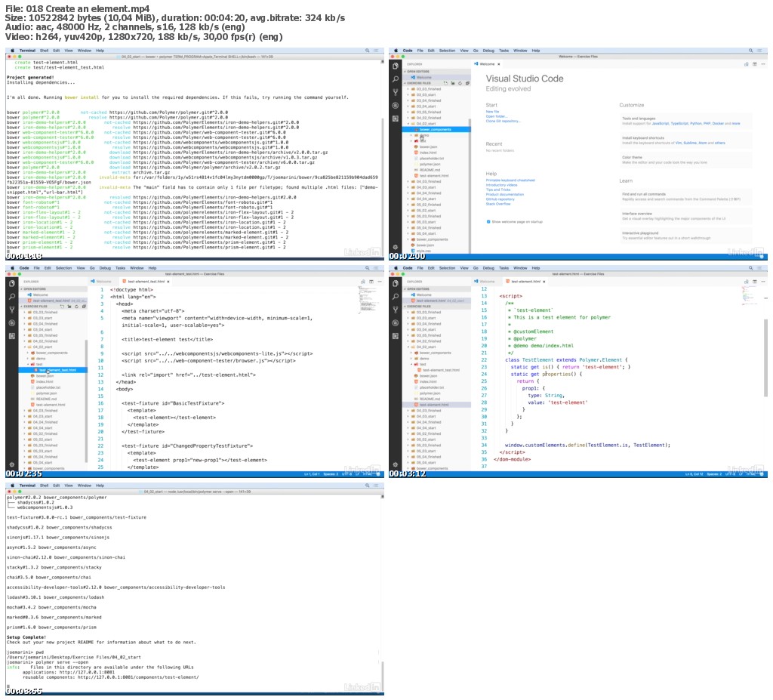
Task: Switch to Welcome tab in test-element_test.html window
Action: [101, 282]
